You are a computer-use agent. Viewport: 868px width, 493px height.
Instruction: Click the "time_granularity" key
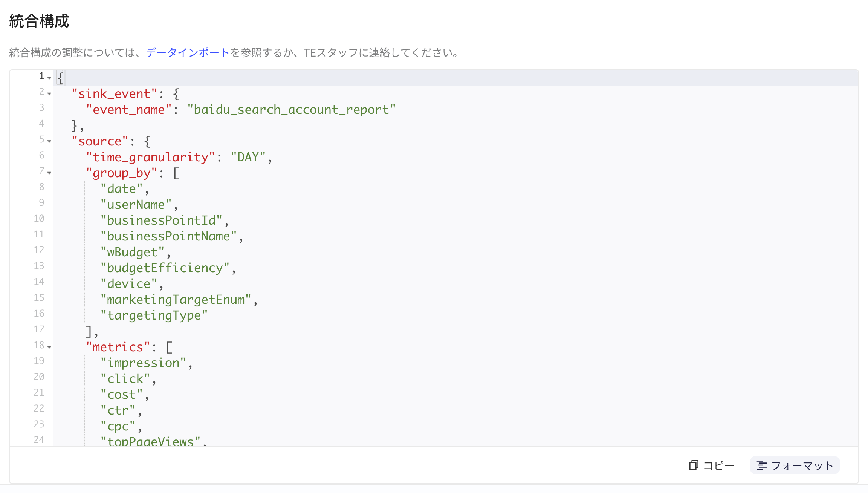coord(150,157)
